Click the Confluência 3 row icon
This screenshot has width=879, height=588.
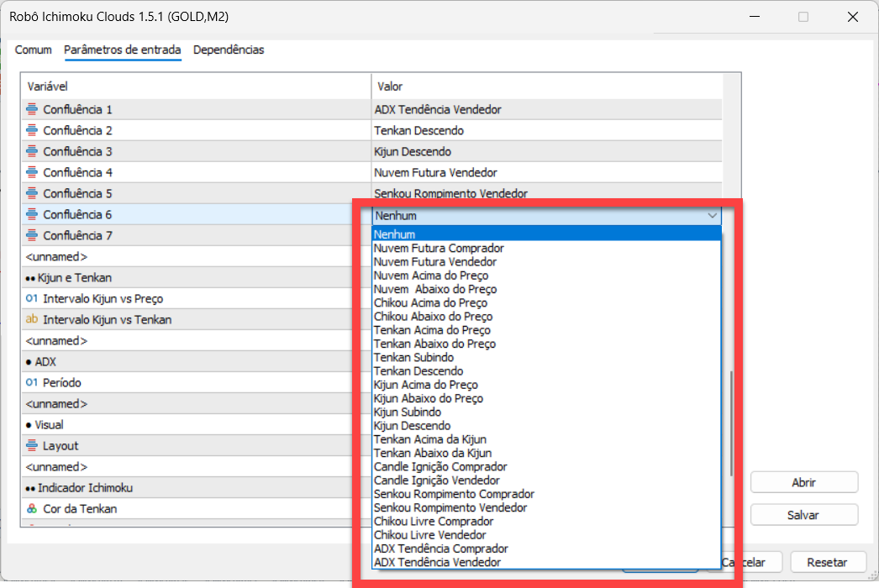(x=32, y=151)
